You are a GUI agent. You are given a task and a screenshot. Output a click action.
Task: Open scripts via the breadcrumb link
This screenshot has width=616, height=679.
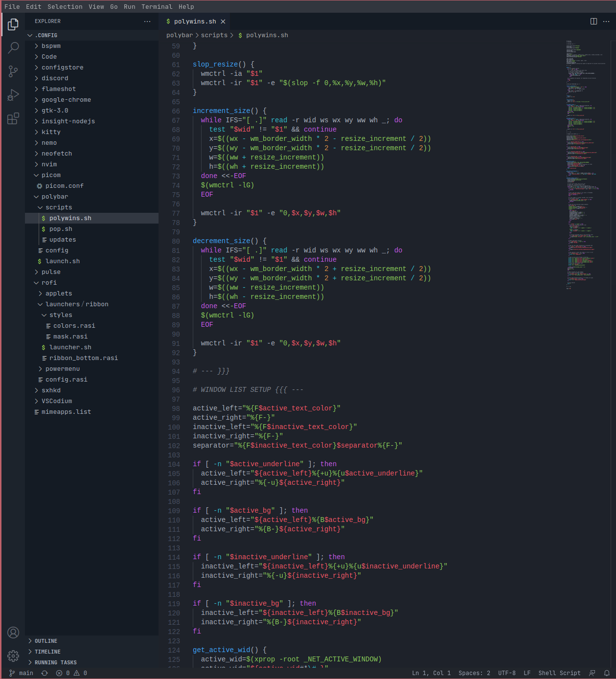coord(214,35)
